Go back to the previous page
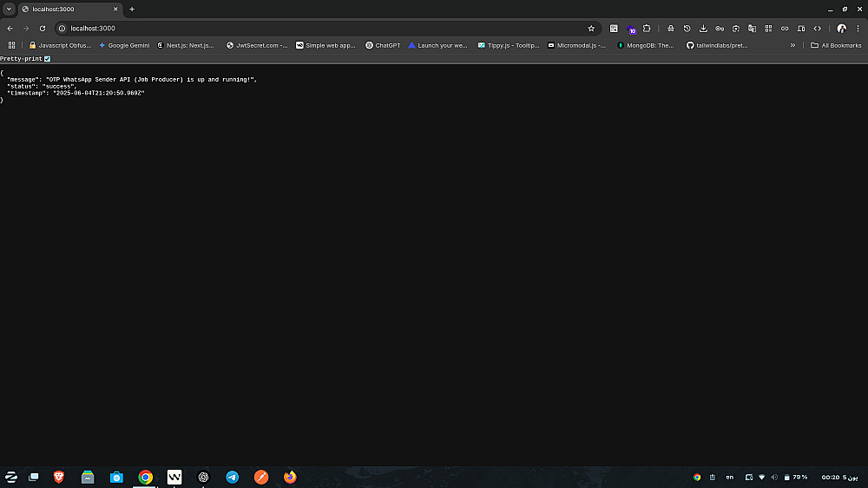This screenshot has height=488, width=868. (x=10, y=29)
